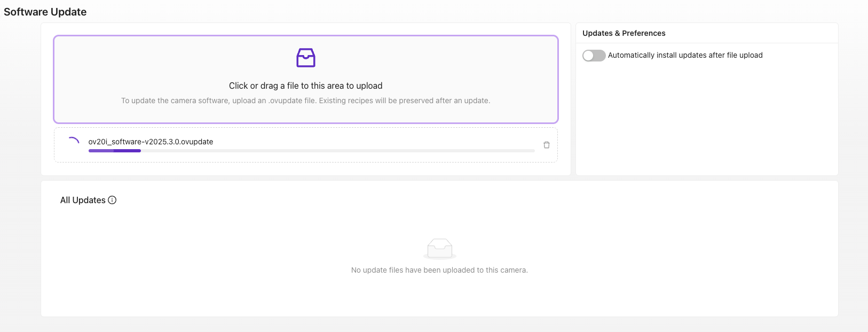Click the 'Automatically install updates after file upload' label
Viewport: 868px width, 332px height.
tap(685, 55)
